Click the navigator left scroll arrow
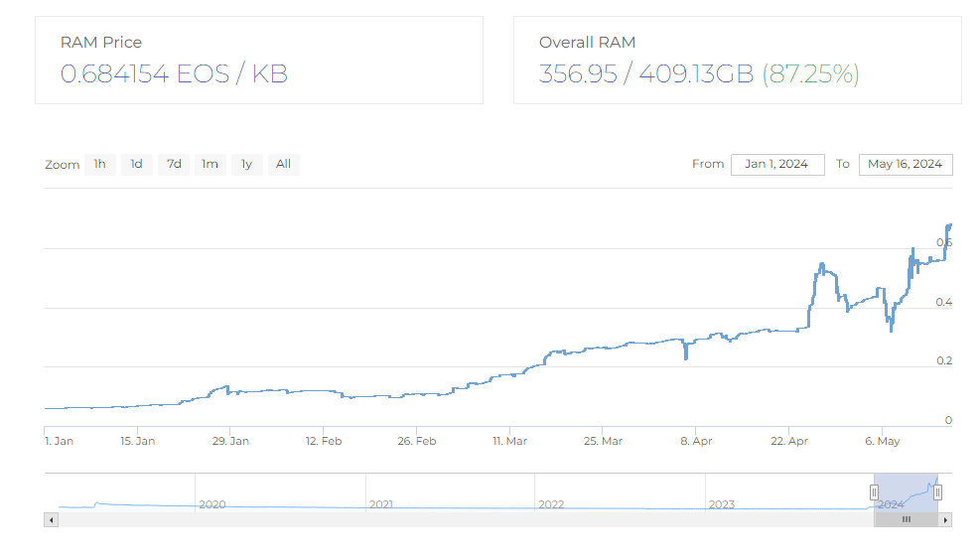Screen dimensions: 980x559 [x=52, y=519]
